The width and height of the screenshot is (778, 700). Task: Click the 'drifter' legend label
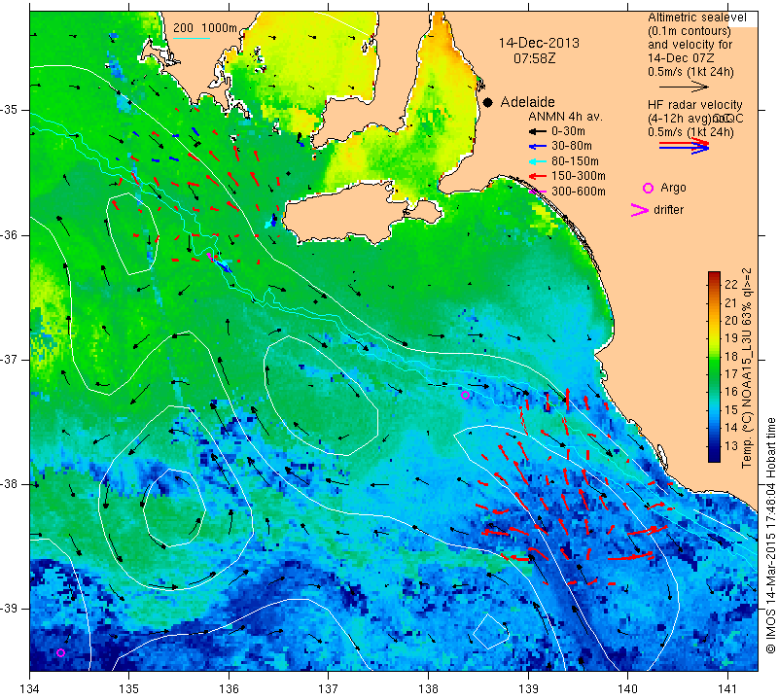coord(668,210)
